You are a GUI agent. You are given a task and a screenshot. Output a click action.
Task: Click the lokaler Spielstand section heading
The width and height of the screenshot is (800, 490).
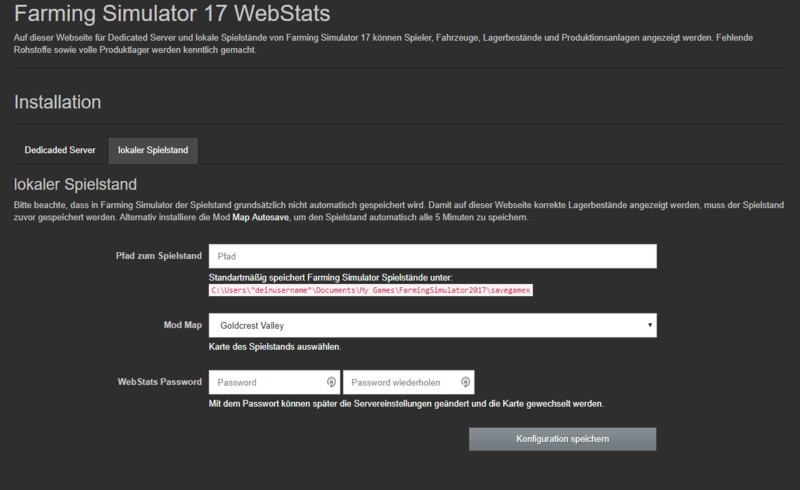pyautogui.click(x=75, y=184)
